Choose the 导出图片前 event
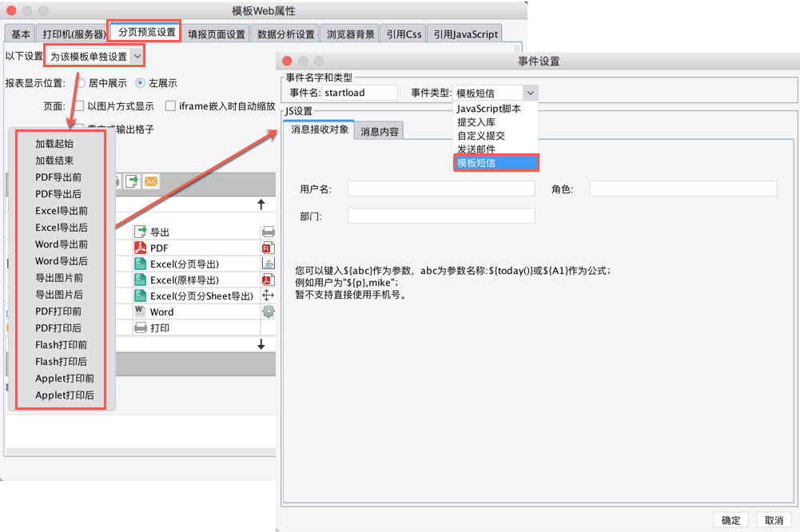This screenshot has width=800, height=532. coord(61,277)
